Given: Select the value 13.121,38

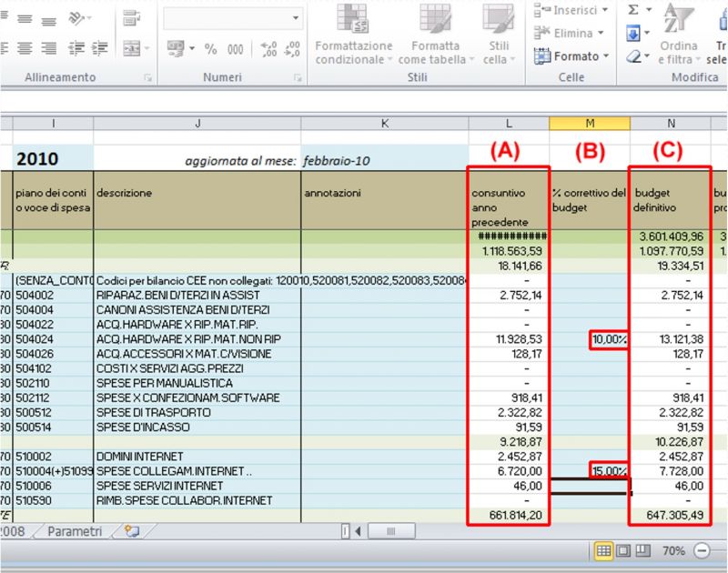Looking at the screenshot, I should 671,339.
